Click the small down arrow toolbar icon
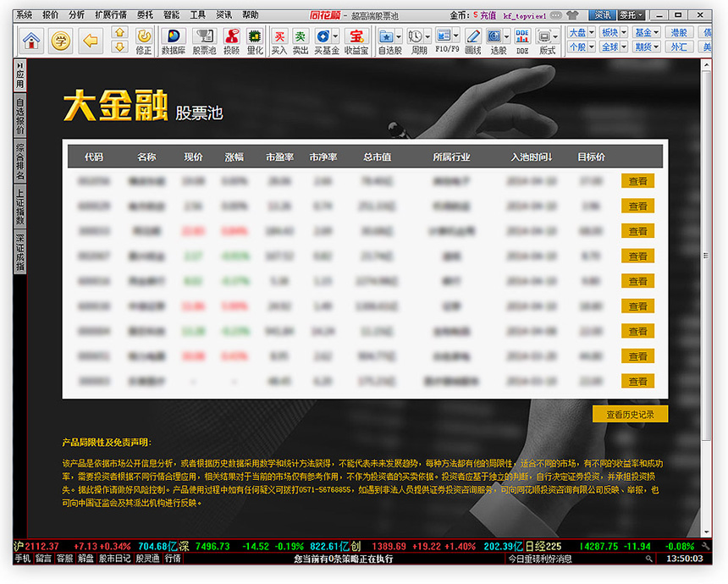The width and height of the screenshot is (728, 584). (120, 47)
